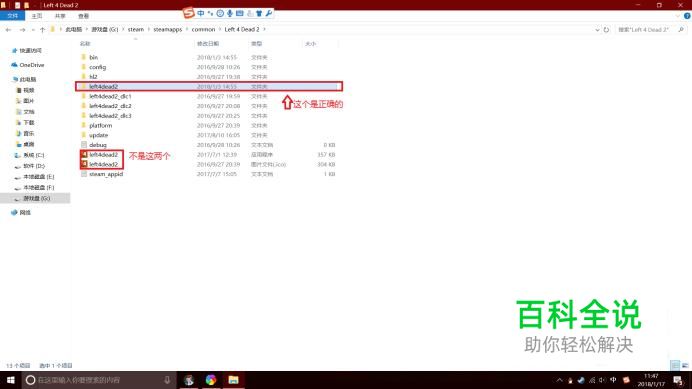Viewport: 692px width, 389px height.
Task: Select 网络 in the sidebar
Action: click(25, 212)
